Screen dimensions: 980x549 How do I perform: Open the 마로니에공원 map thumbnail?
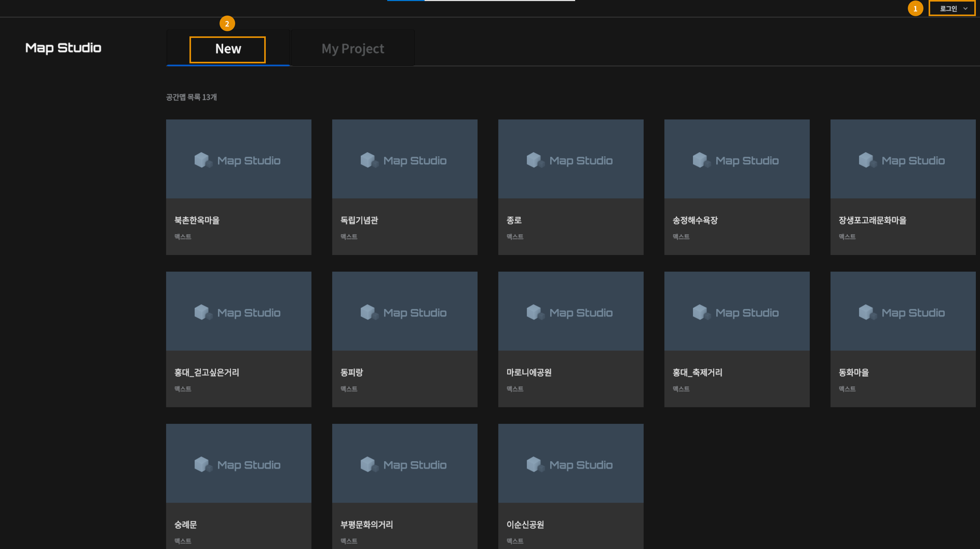pos(571,311)
